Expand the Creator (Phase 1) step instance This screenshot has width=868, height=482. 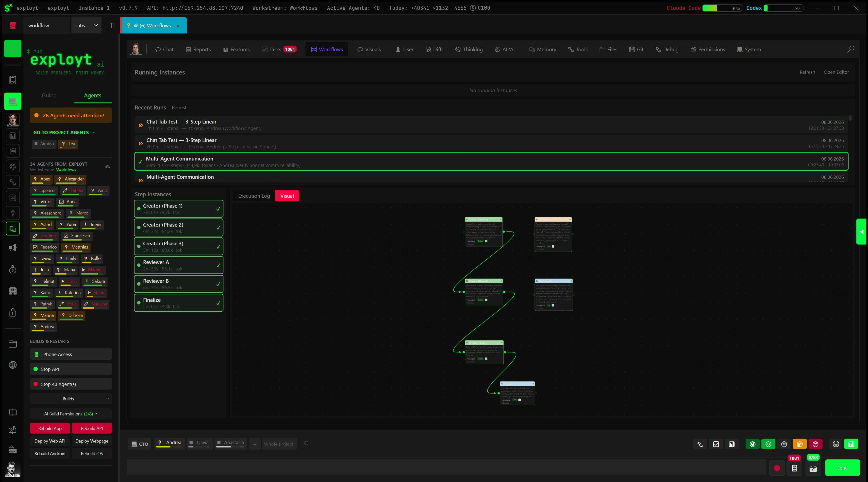(x=179, y=209)
